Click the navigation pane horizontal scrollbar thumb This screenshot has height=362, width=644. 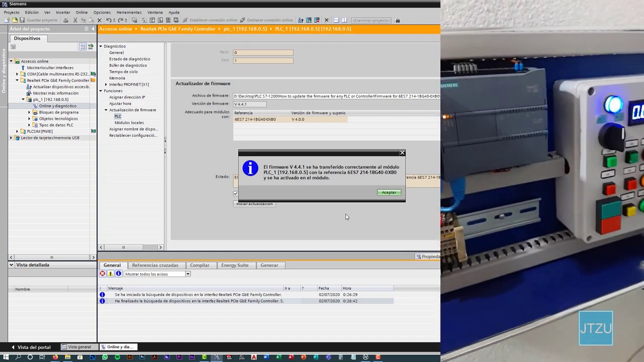(x=123, y=247)
